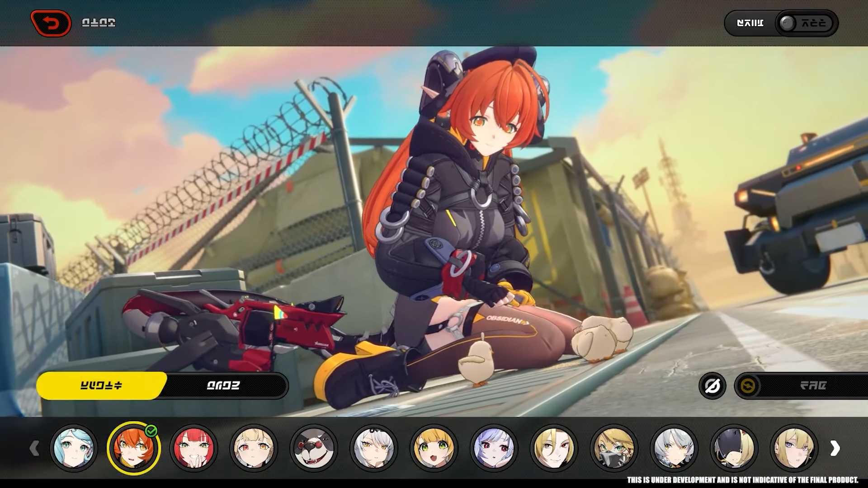Select the light-blue haired character portrait

click(x=74, y=448)
